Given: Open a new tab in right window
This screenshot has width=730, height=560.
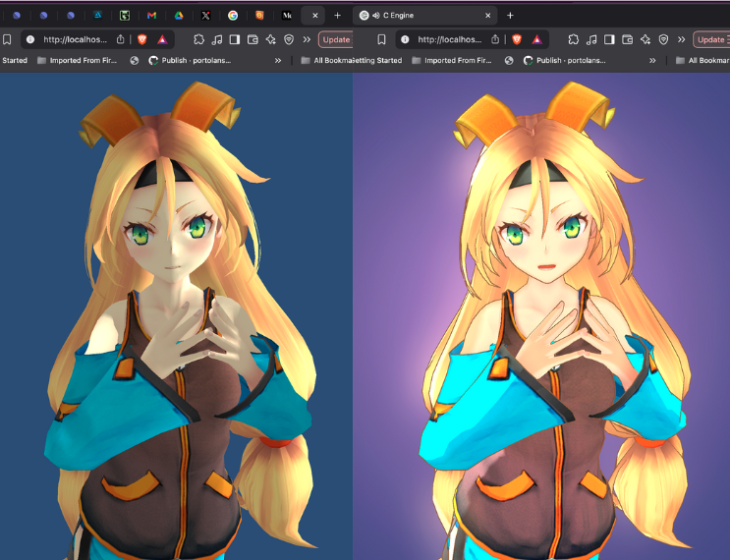Looking at the screenshot, I should pyautogui.click(x=510, y=16).
